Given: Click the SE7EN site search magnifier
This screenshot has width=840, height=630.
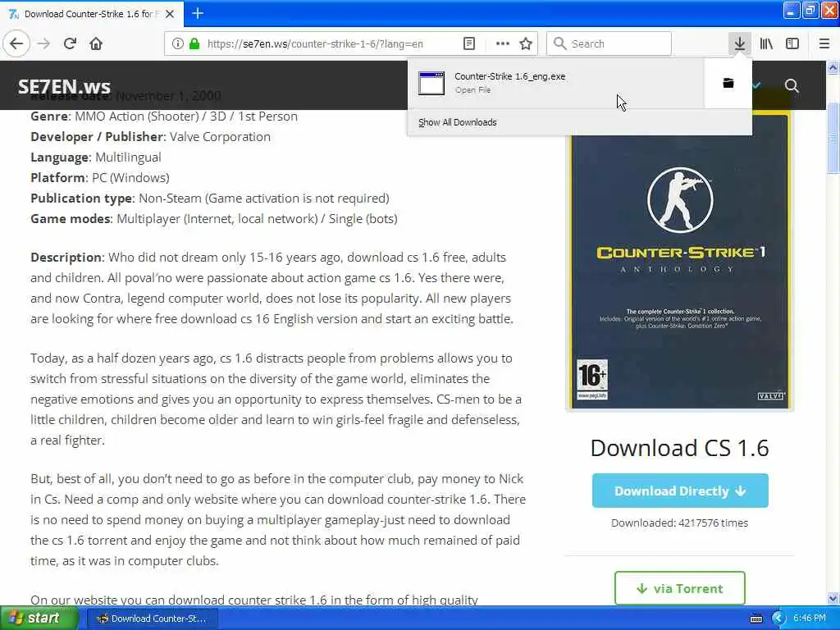Looking at the screenshot, I should pos(792,85).
